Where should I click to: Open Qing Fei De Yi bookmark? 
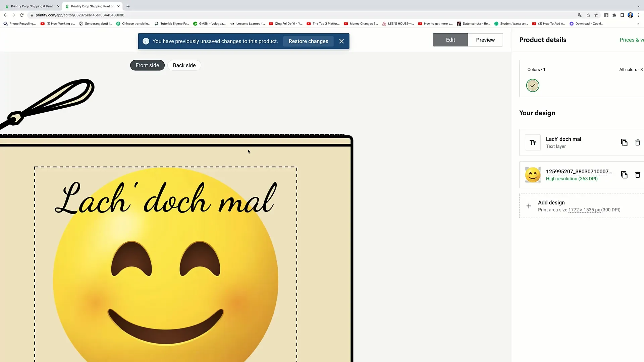tap(285, 23)
